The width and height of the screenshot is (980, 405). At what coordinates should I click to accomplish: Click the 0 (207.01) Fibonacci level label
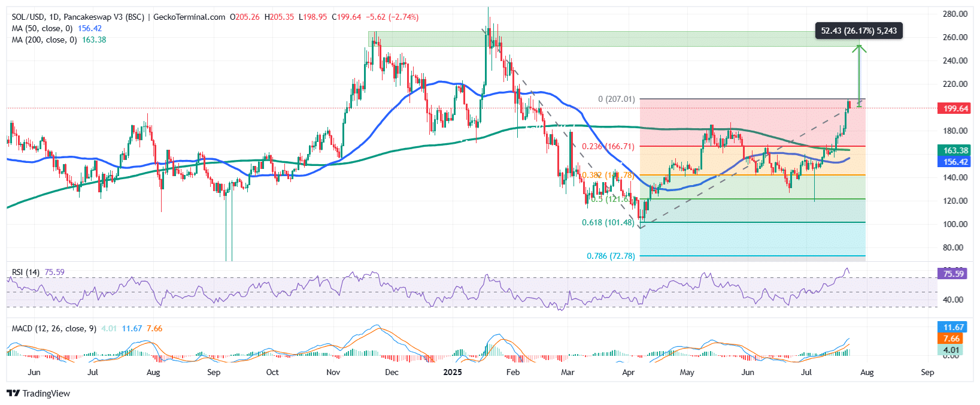(x=617, y=99)
